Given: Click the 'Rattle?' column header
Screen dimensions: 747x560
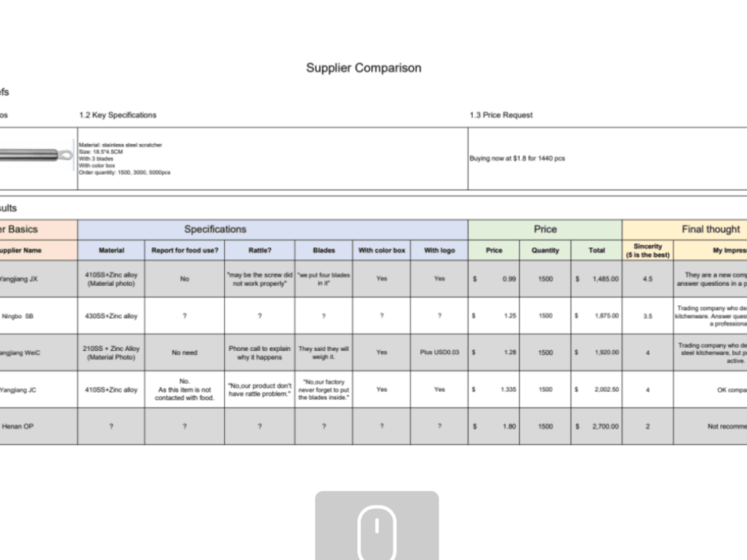Looking at the screenshot, I should click(260, 250).
